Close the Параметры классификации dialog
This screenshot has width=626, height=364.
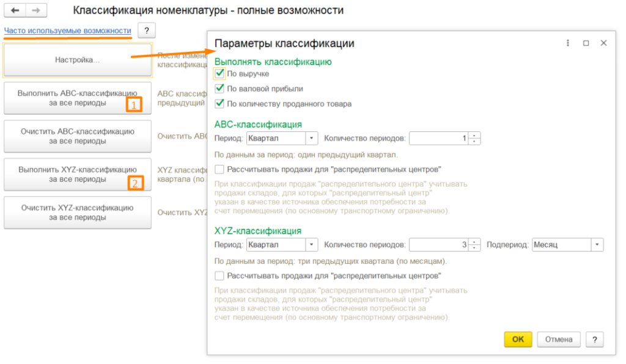click(x=603, y=43)
